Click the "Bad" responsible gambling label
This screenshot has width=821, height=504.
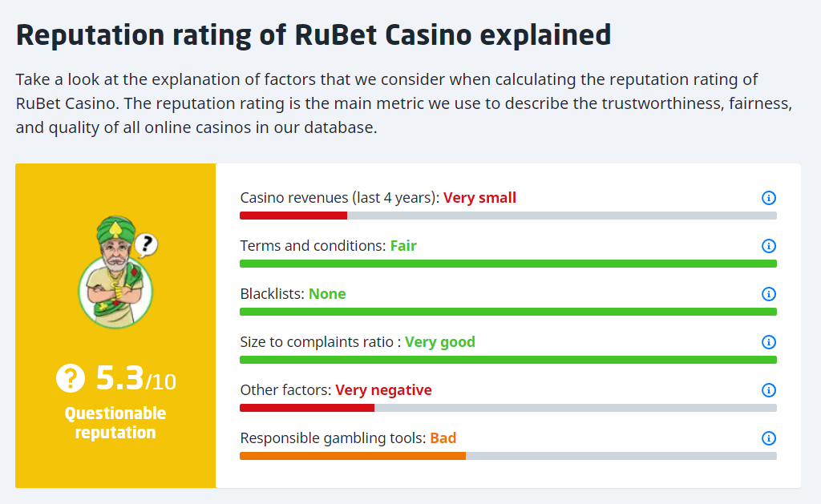coord(443,438)
